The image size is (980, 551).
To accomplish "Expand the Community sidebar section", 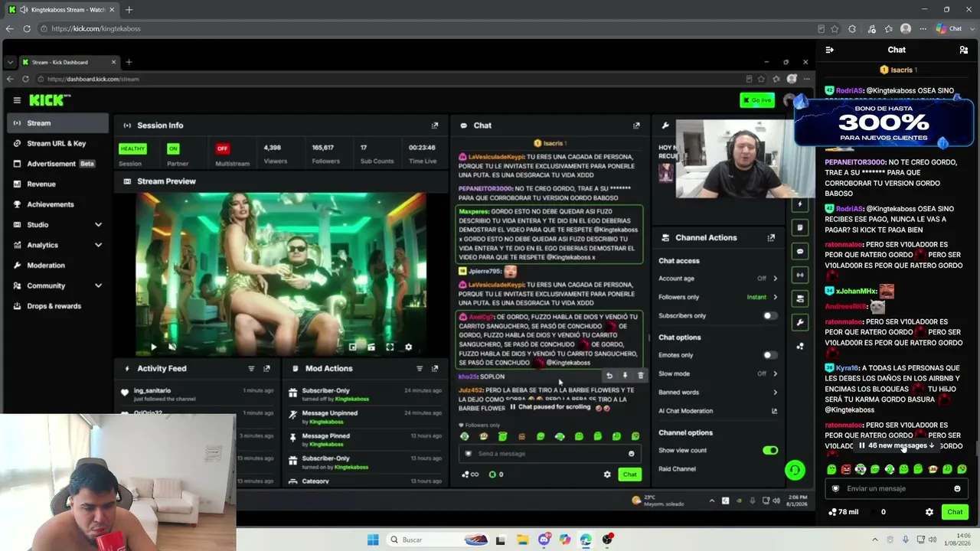I will click(x=98, y=285).
